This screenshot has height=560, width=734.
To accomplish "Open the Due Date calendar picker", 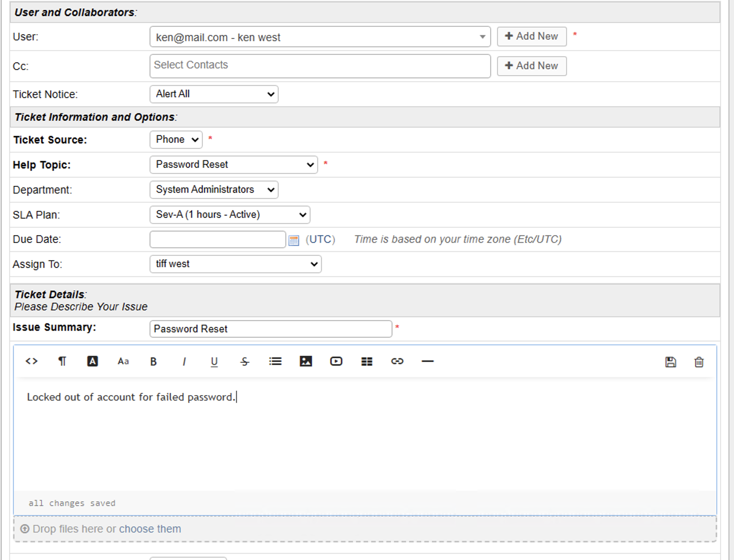I will tap(294, 240).
